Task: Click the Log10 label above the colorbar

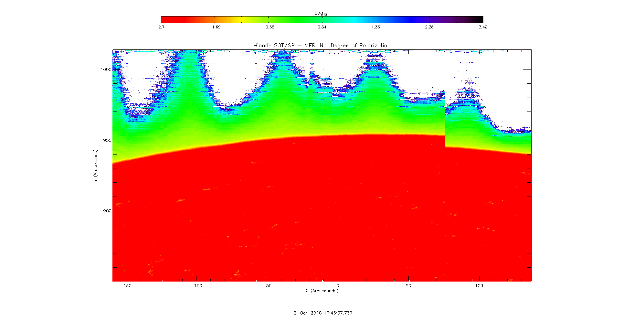Action: (x=321, y=13)
